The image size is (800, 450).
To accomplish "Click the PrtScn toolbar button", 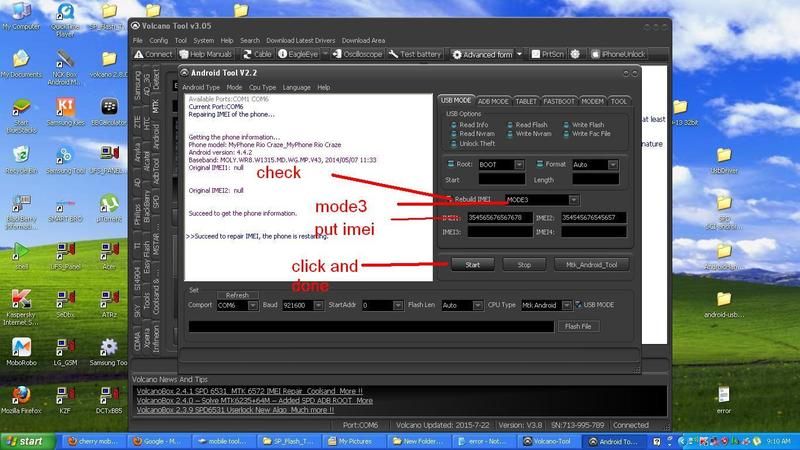I will (x=547, y=54).
